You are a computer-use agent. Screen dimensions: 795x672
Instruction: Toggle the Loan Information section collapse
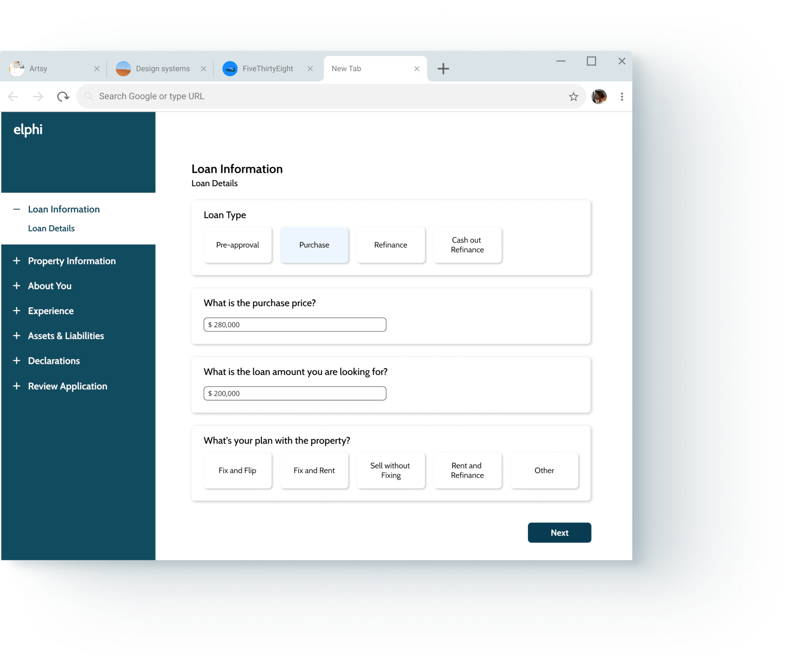point(17,209)
